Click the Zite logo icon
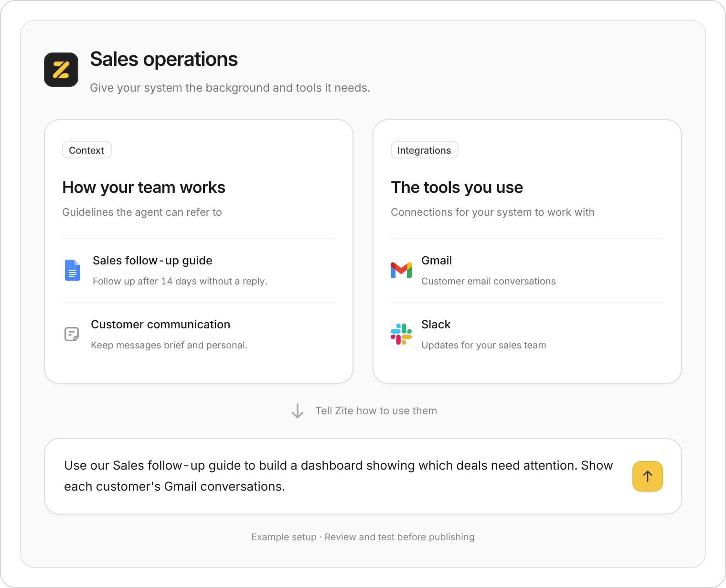The width and height of the screenshot is (726, 588). pos(61,70)
